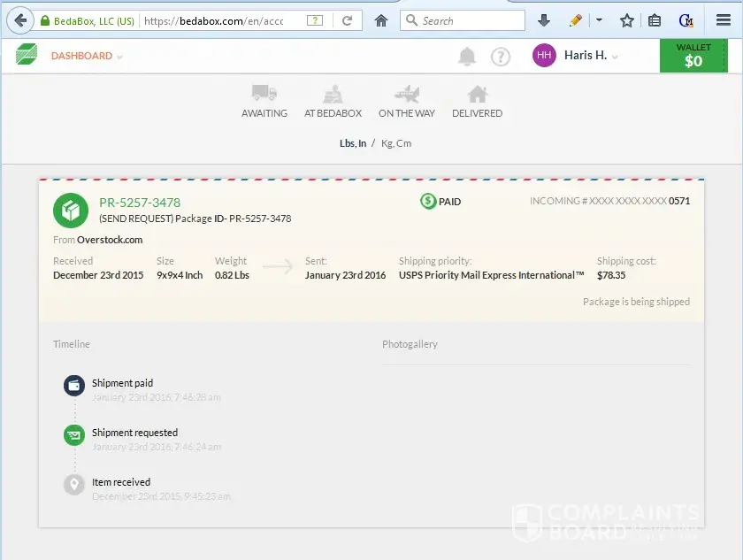Click '(SEND REQUEST) Package ID' line
This screenshot has height=560, width=743.
[x=195, y=219]
